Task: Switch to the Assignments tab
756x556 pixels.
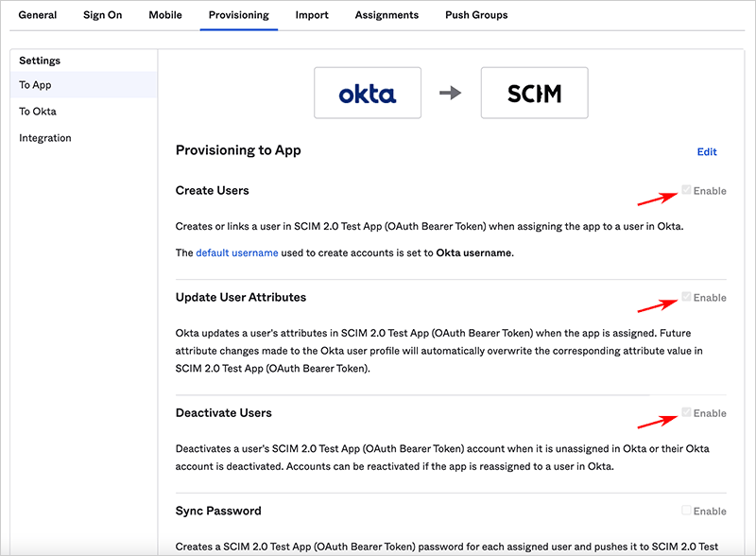Action: click(387, 15)
